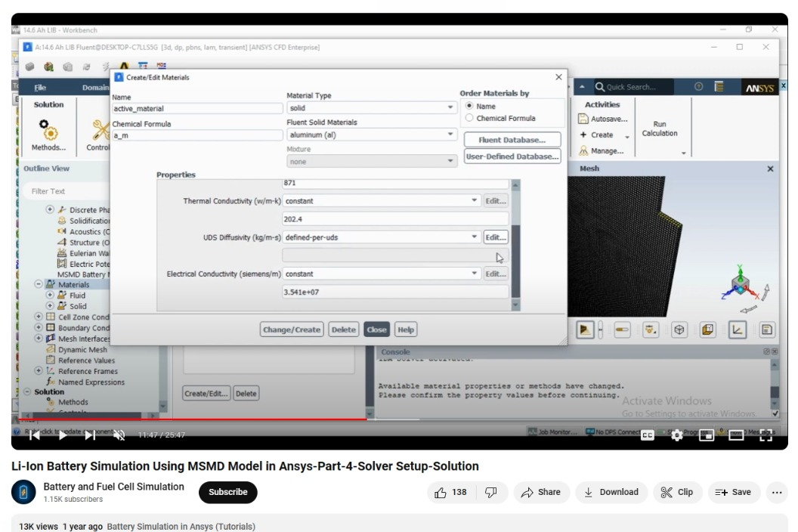This screenshot has height=532, width=798.
Task: Click the channel avatar icon
Action: pyautogui.click(x=23, y=492)
